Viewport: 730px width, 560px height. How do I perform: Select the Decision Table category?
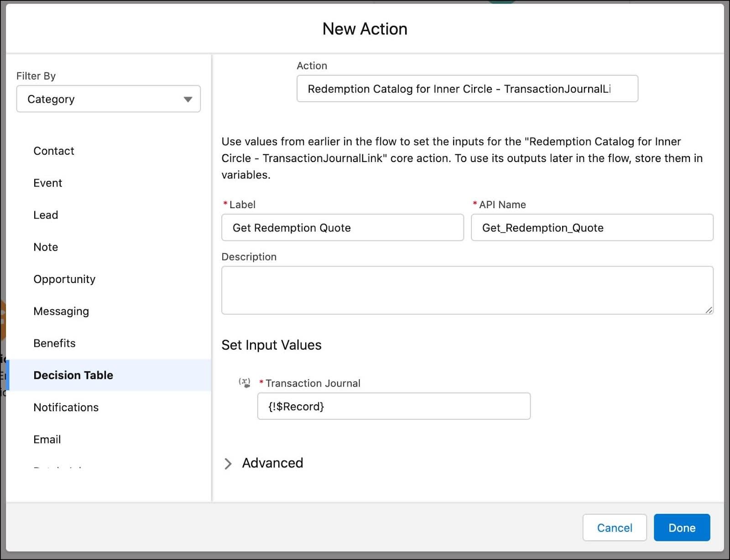point(73,375)
